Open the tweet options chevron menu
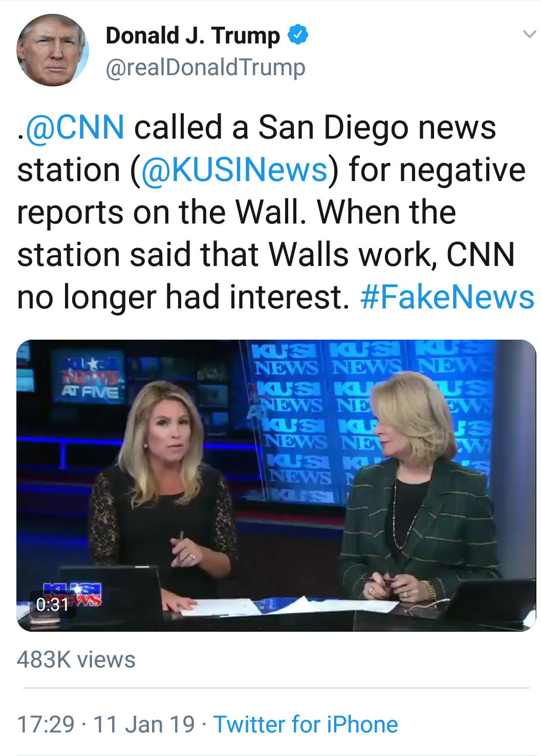The height and width of the screenshot is (756, 541). 529,35
